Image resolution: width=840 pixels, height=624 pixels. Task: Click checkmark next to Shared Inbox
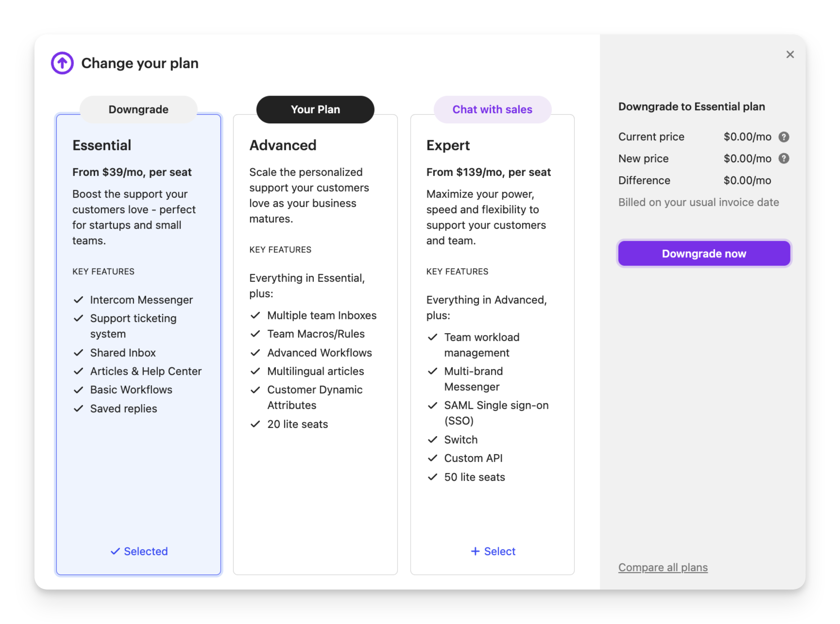tap(78, 353)
